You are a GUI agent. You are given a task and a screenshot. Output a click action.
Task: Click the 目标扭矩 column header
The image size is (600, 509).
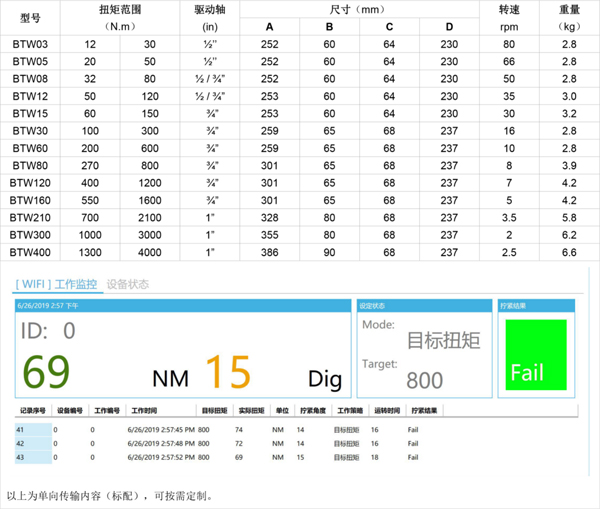(x=213, y=410)
